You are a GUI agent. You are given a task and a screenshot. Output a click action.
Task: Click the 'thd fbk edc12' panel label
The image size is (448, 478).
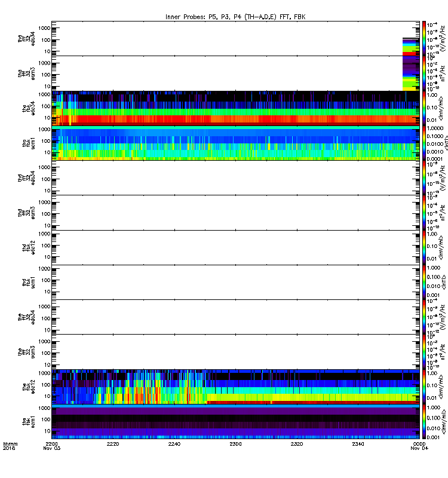pyautogui.click(x=29, y=247)
